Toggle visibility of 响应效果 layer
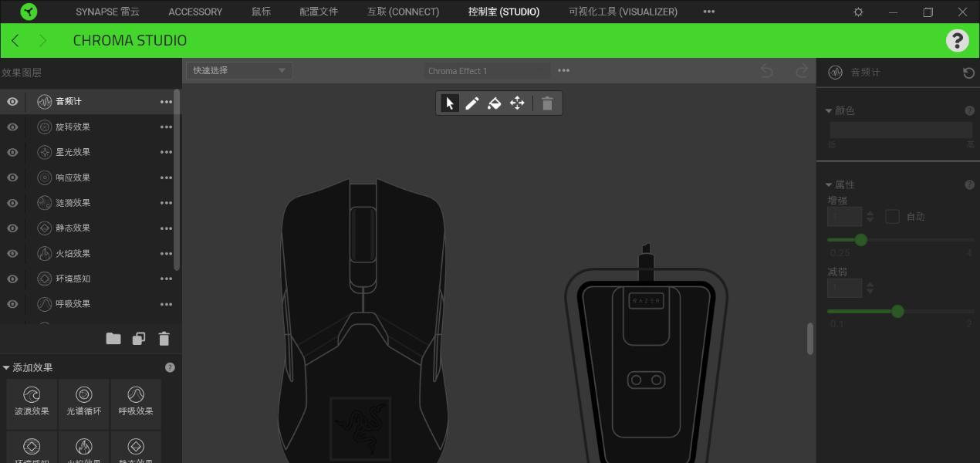The height and width of the screenshot is (463, 980). click(x=12, y=177)
